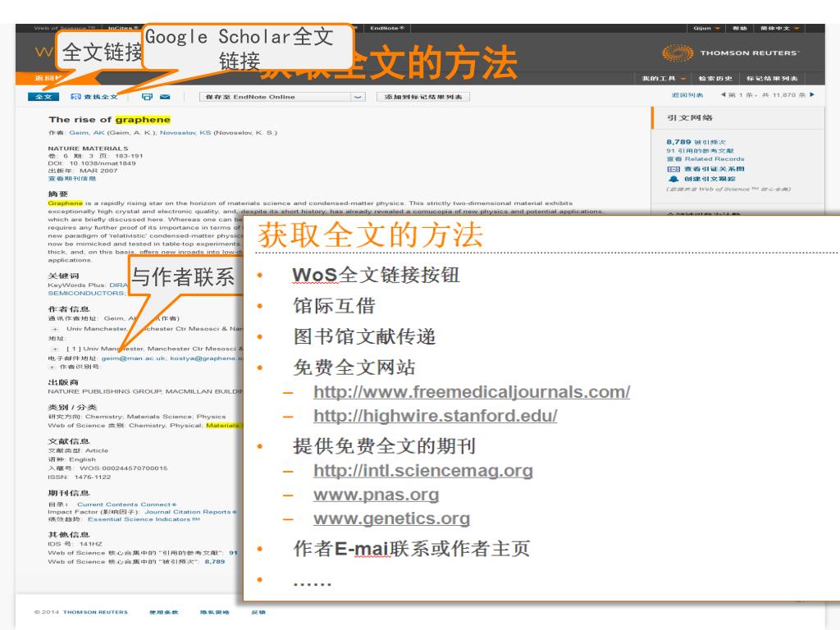
Task: Click the Current Contents Connect link
Action: point(126,504)
